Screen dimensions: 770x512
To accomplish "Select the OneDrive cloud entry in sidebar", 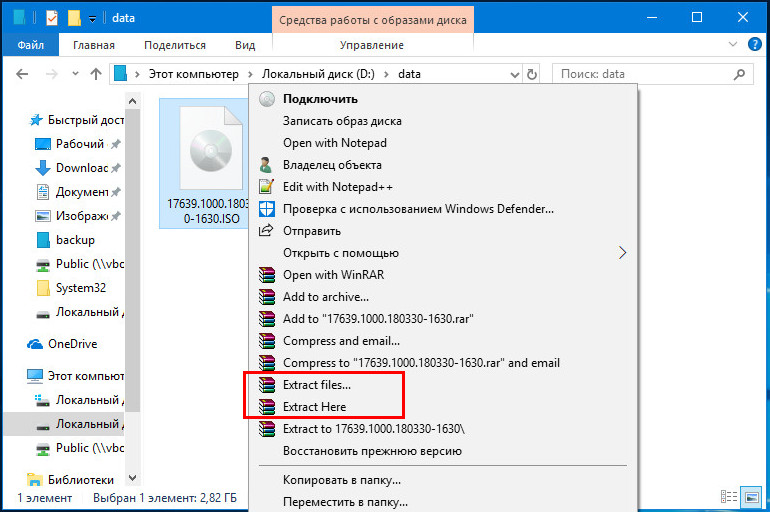I will coord(62,344).
